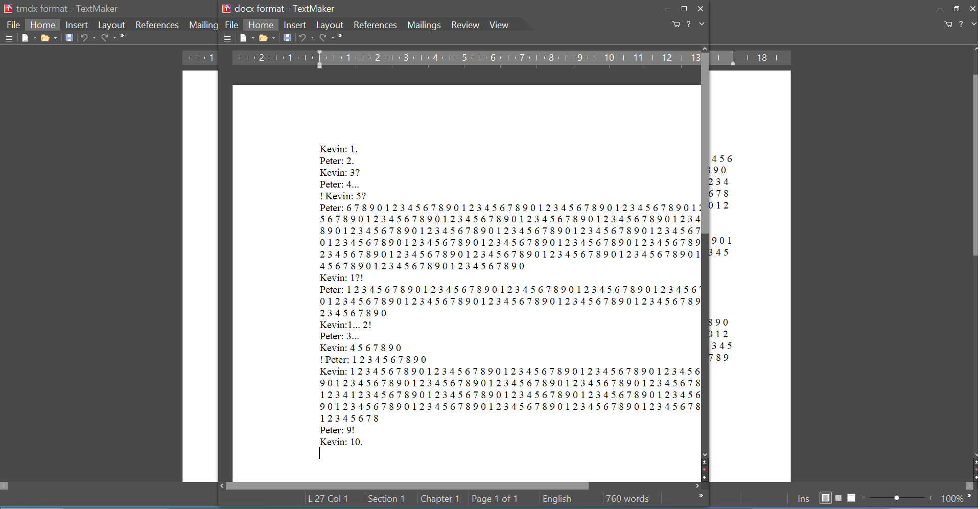Image resolution: width=980 pixels, height=509 pixels.
Task: Open hamburger menu in docx format window
Action: pyautogui.click(x=227, y=38)
